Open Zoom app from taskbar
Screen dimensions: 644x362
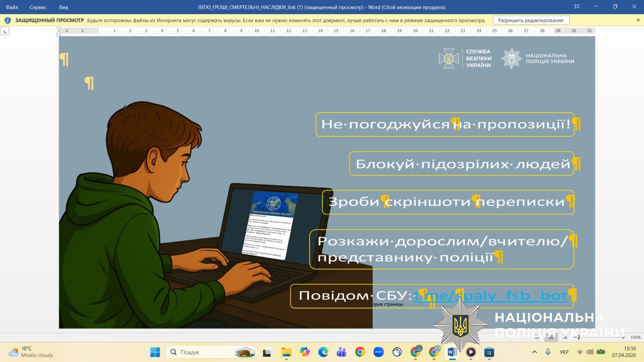(378, 352)
